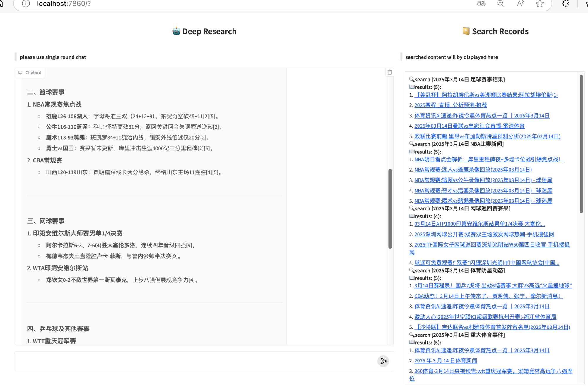The width and height of the screenshot is (588, 392).
Task: Click the site information icon in address bar
Action: point(26,4)
